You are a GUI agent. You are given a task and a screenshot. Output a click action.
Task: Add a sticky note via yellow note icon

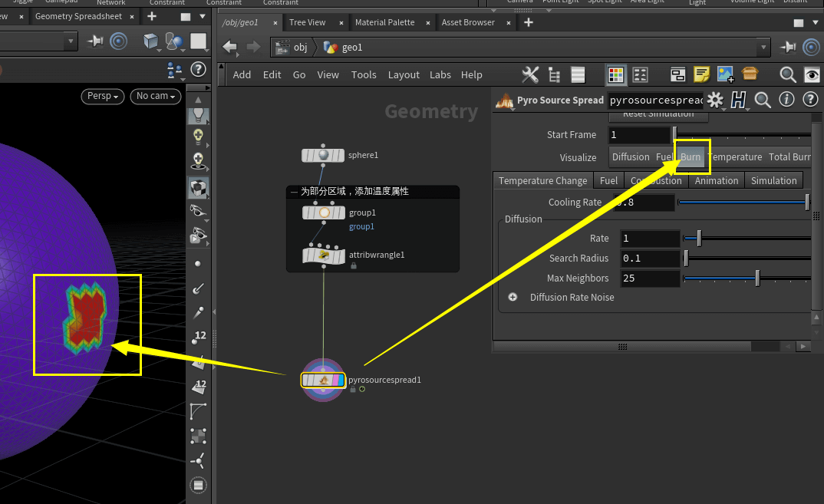click(701, 74)
